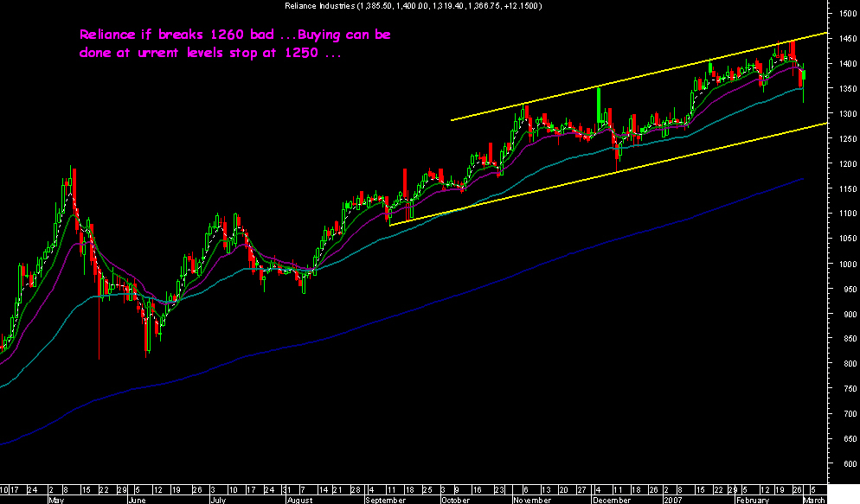Viewport: 860px width, 504px height.
Task: Pick the 1000 price axis label
Action: coord(848,264)
